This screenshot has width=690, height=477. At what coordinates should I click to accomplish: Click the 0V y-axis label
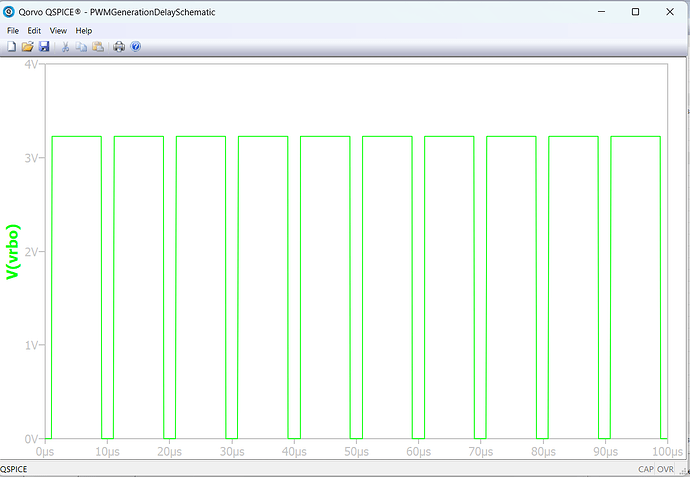pyautogui.click(x=32, y=439)
